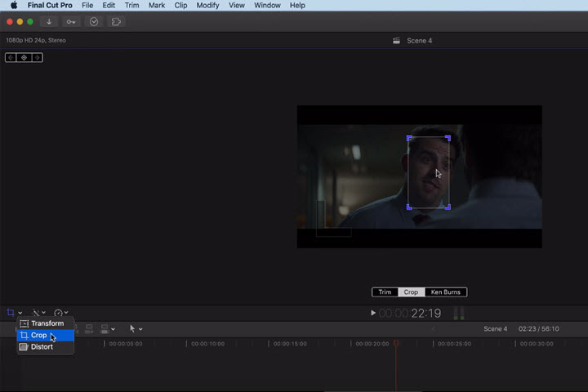Go to next keyframe arrow
The image size is (588, 392).
pyautogui.click(x=37, y=58)
